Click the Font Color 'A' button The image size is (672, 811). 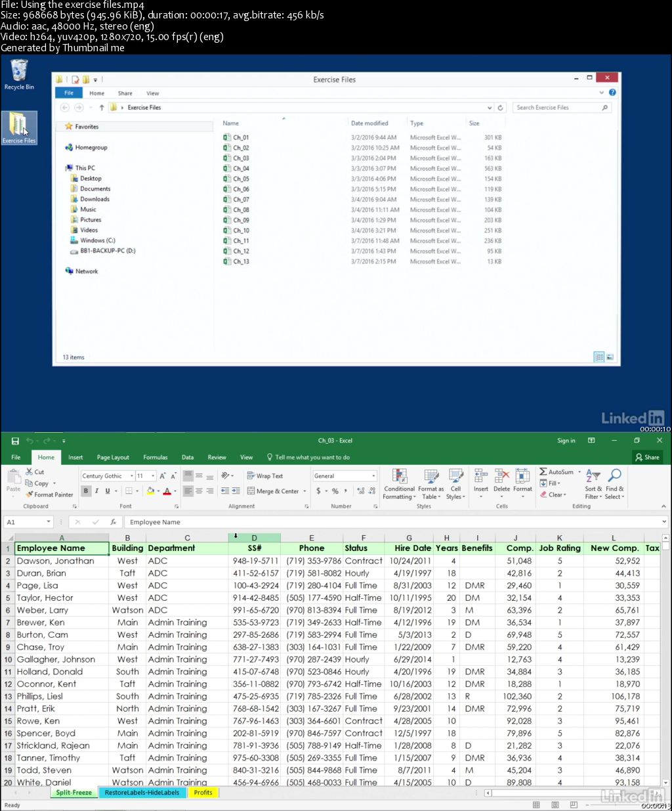click(167, 491)
